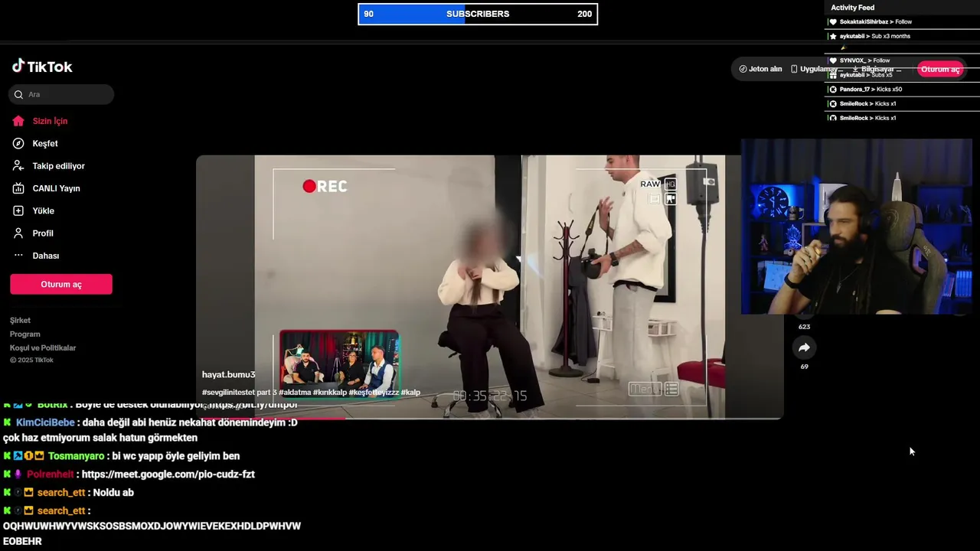980x551 pixels.
Task: Click the Poirenheit username in chat
Action: click(x=51, y=474)
